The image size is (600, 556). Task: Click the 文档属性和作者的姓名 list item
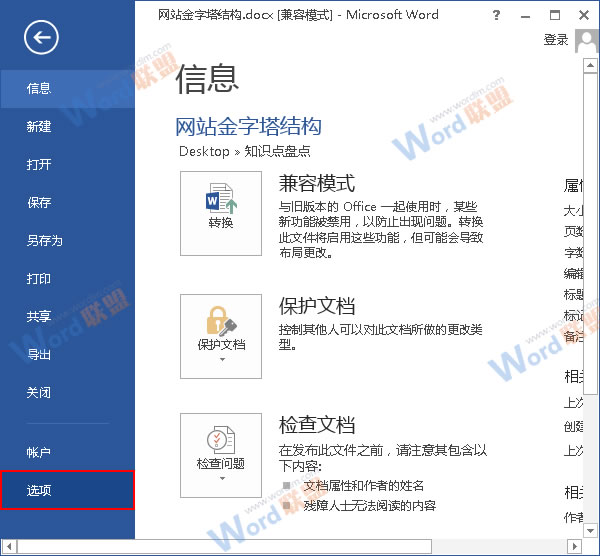coord(364,486)
